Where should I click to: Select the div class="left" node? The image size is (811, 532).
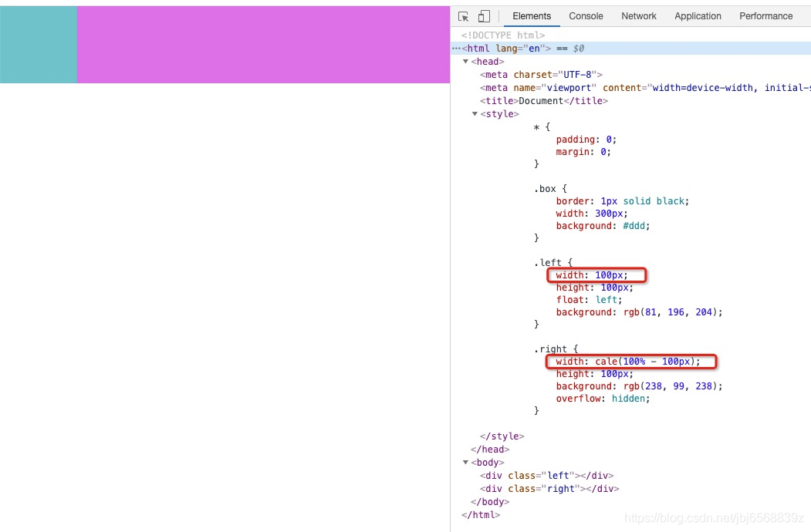point(546,475)
